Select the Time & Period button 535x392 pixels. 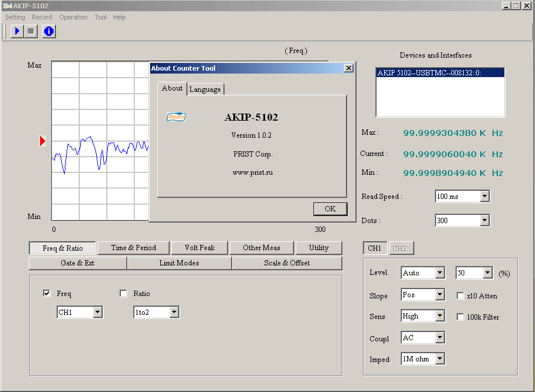134,248
